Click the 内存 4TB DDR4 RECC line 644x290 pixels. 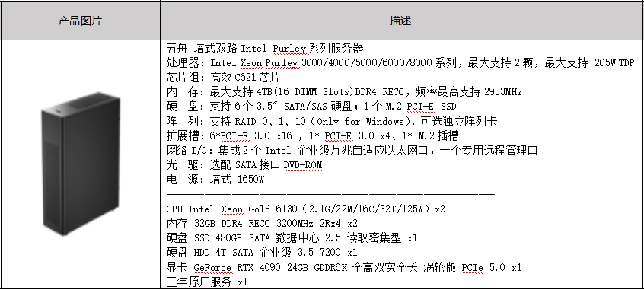coord(344,92)
